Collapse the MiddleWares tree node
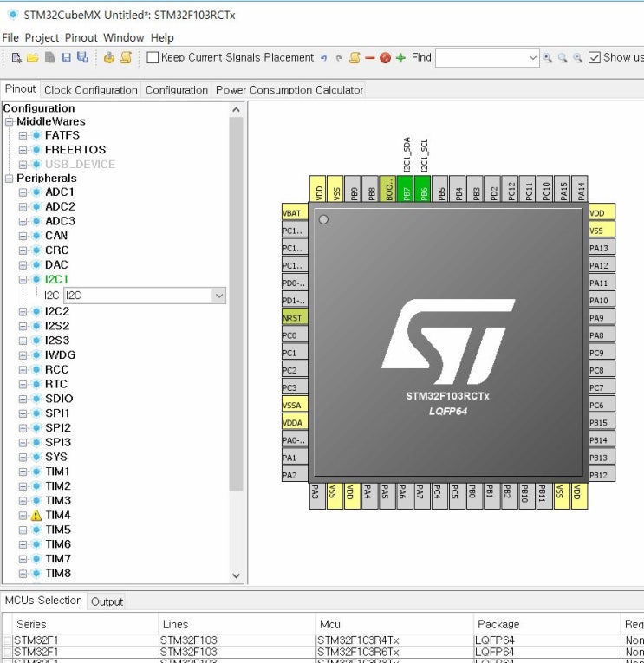The image size is (644, 663). (9, 122)
